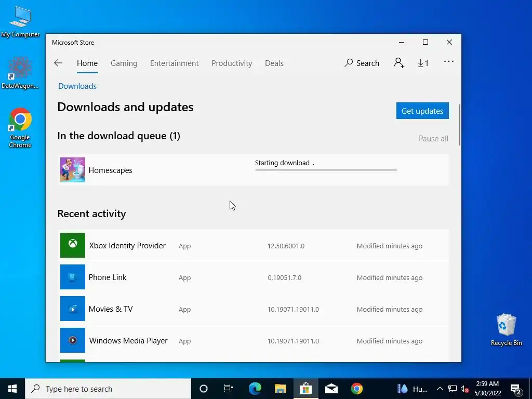The width and height of the screenshot is (532, 399).
Task: Click version 12.50.6001.0 text
Action: 286,246
